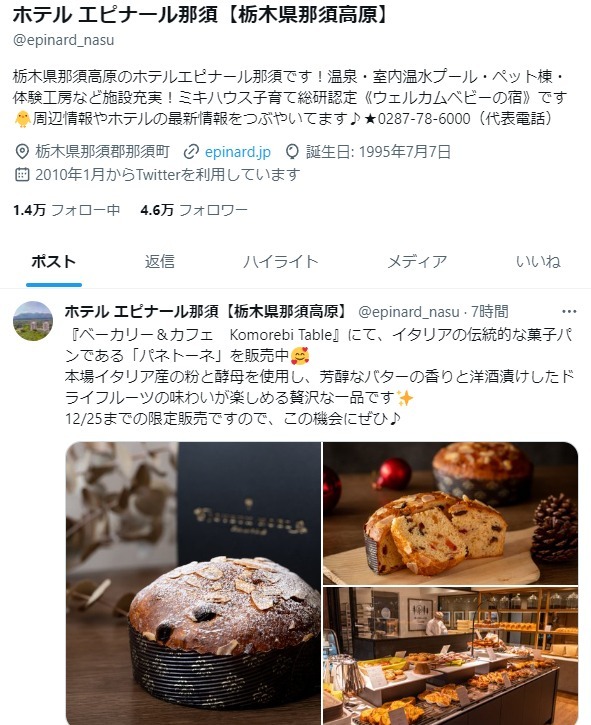Viewport: 591px width, 725px height.
Task: Open the large panettone photo
Action: pos(193,583)
